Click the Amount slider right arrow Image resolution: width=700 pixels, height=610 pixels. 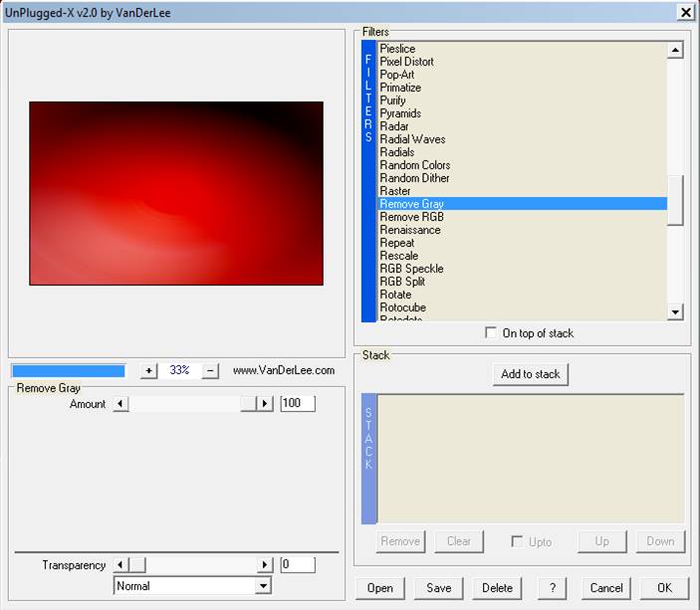265,404
